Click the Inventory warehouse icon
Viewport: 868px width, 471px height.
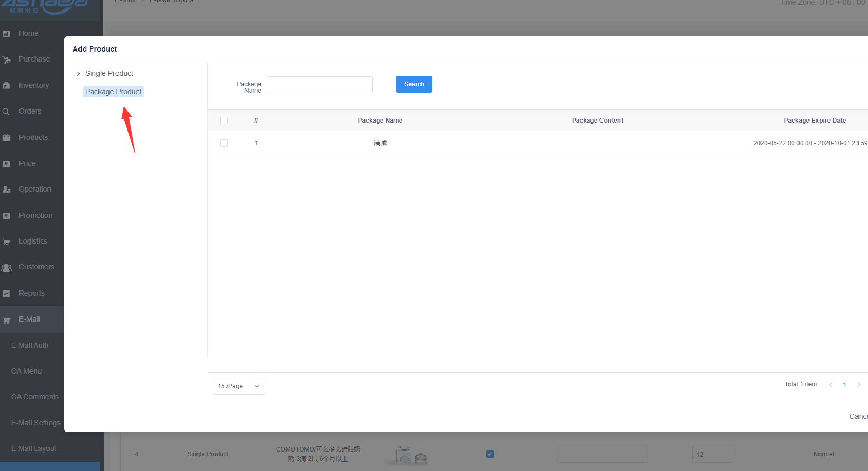pos(6,85)
